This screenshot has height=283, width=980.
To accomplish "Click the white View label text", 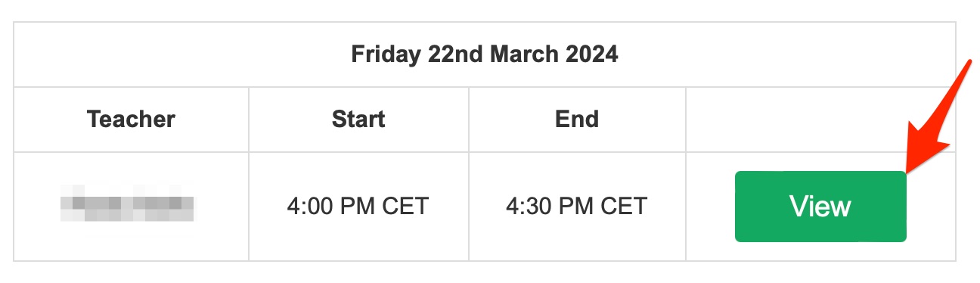I will 820,207.
